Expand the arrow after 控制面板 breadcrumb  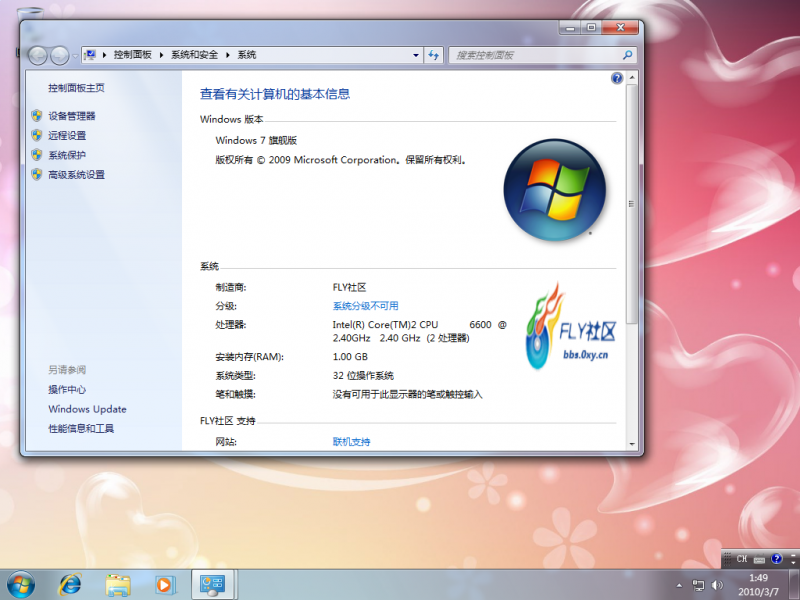tap(161, 55)
